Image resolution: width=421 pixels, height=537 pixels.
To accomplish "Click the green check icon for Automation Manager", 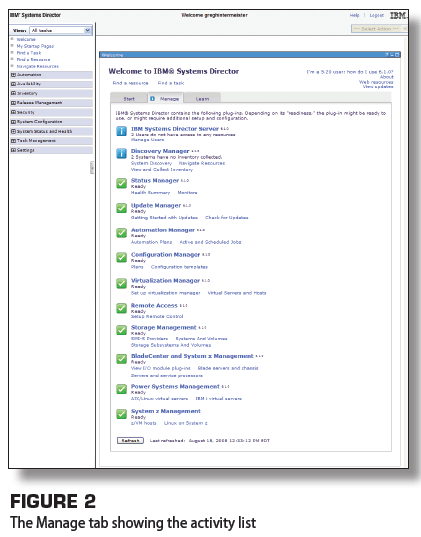I will 122,233.
